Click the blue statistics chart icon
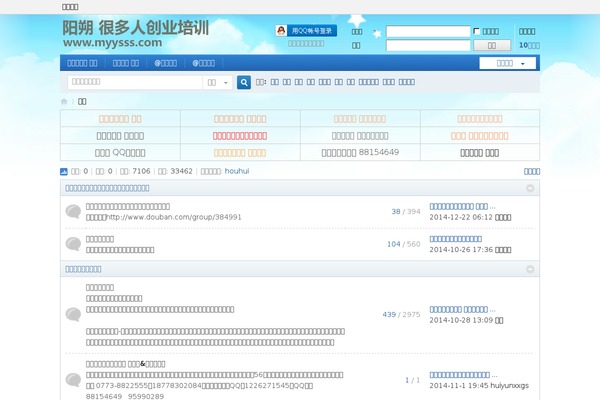The height and width of the screenshot is (400, 600). (x=64, y=171)
